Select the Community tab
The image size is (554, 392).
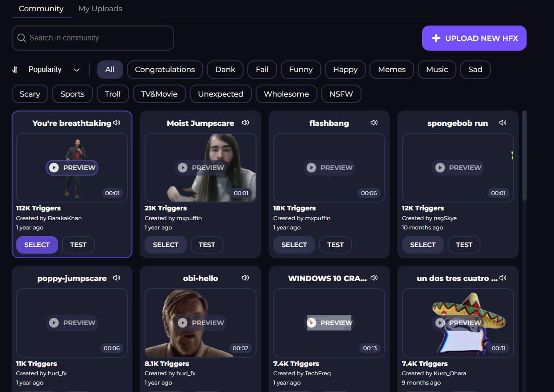pos(41,8)
